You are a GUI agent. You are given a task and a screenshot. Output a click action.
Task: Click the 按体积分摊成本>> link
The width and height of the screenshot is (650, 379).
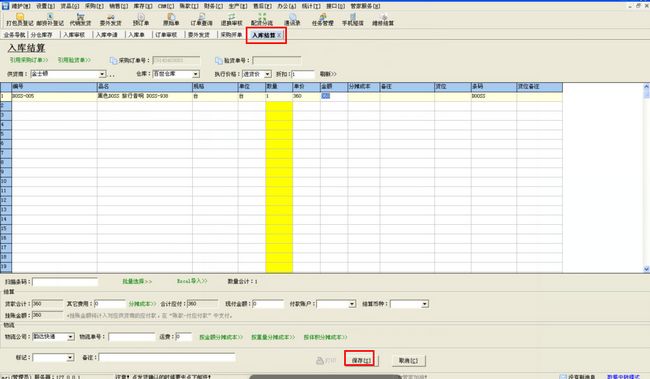click(325, 337)
